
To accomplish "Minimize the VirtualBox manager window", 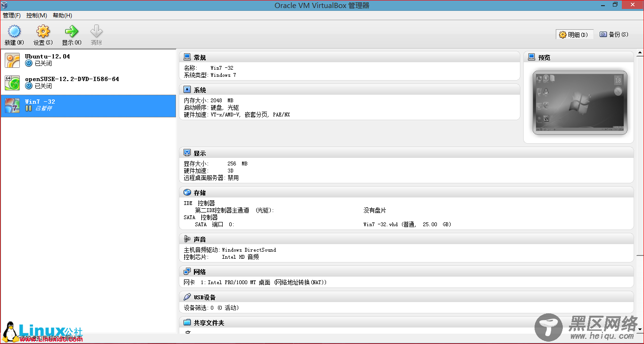I will click(602, 5).
